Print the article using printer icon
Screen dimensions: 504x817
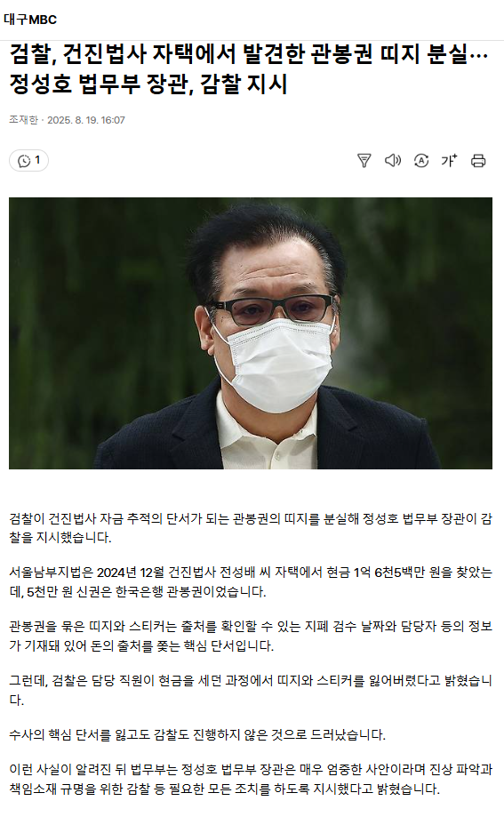[478, 161]
